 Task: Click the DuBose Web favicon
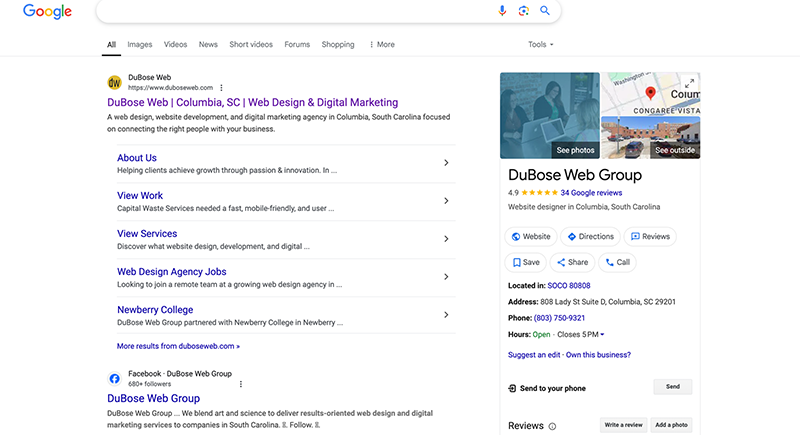(114, 82)
